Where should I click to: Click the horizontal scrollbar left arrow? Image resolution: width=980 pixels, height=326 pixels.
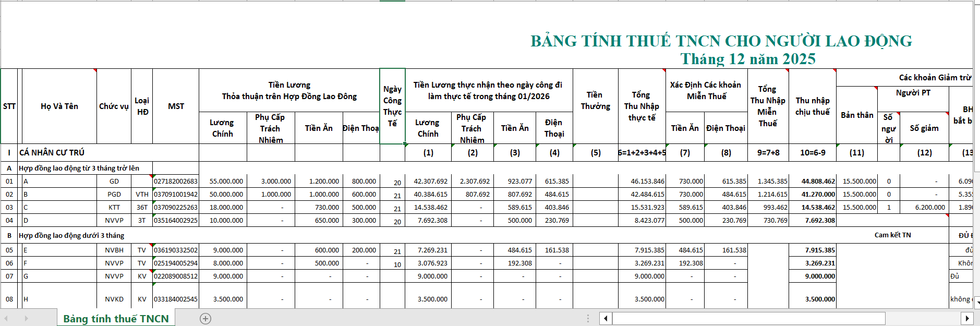pyautogui.click(x=606, y=318)
